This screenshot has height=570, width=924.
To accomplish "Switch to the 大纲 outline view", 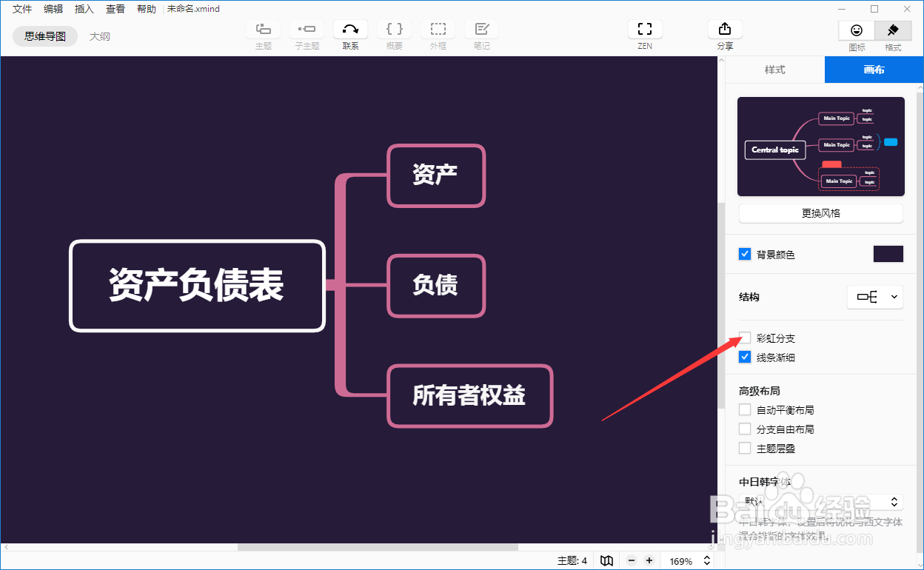I will (100, 35).
